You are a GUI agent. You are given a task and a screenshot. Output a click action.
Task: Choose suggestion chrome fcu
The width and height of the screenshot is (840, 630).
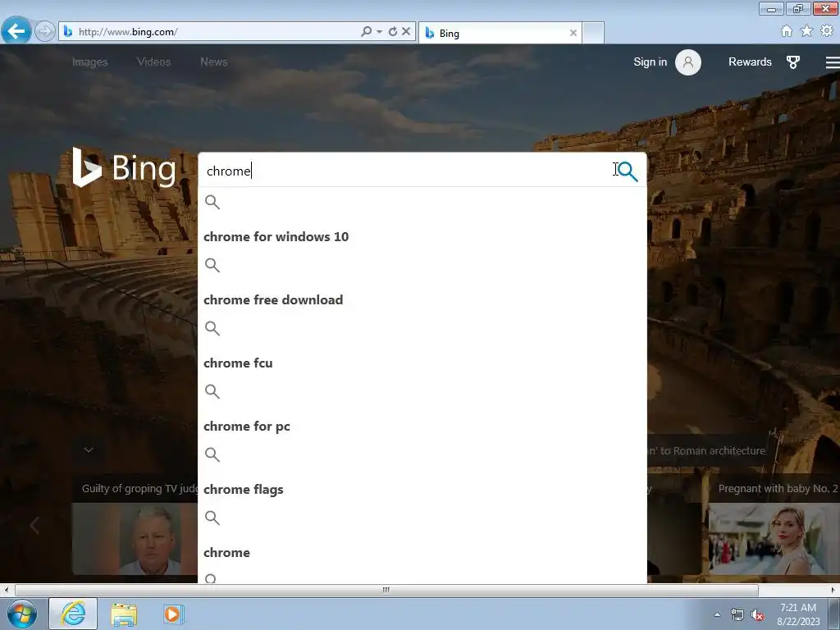(238, 363)
